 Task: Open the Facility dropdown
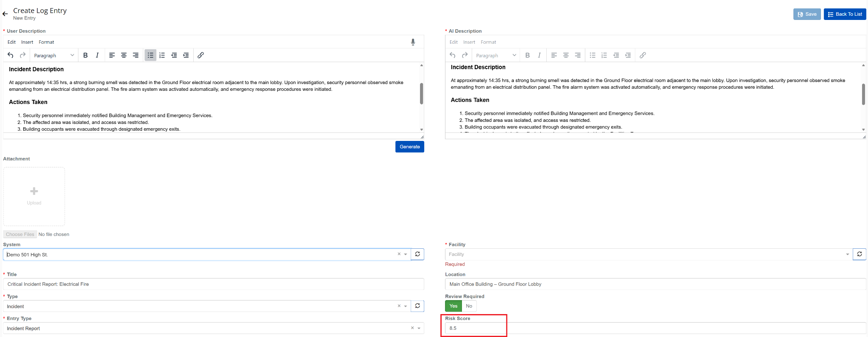648,254
